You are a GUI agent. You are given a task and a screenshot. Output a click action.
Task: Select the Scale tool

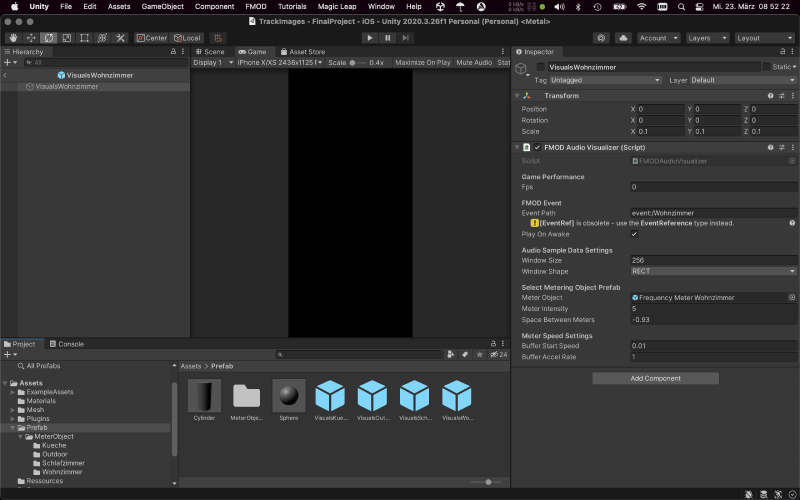(66, 38)
